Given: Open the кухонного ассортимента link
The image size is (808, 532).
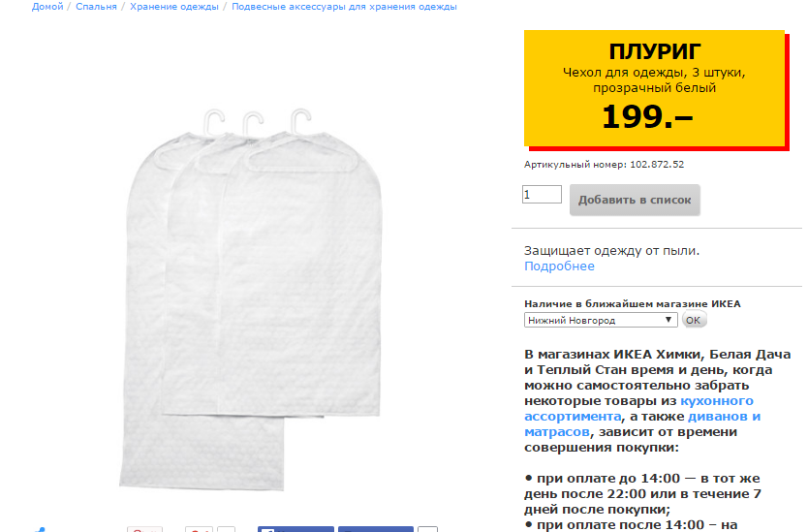Looking at the screenshot, I should pos(638,408).
